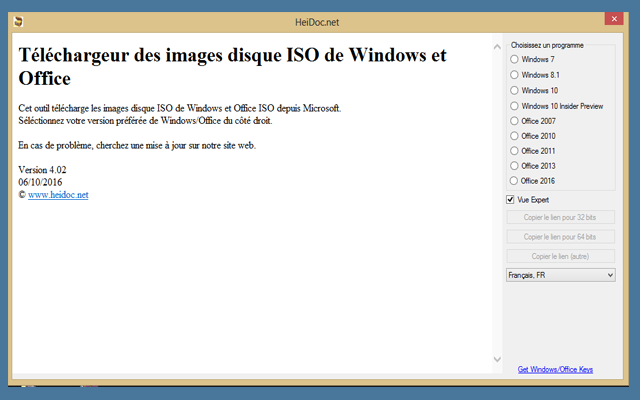Viewport: 640px width, 400px height.
Task: Choose Office 2010 radio button
Action: click(514, 136)
